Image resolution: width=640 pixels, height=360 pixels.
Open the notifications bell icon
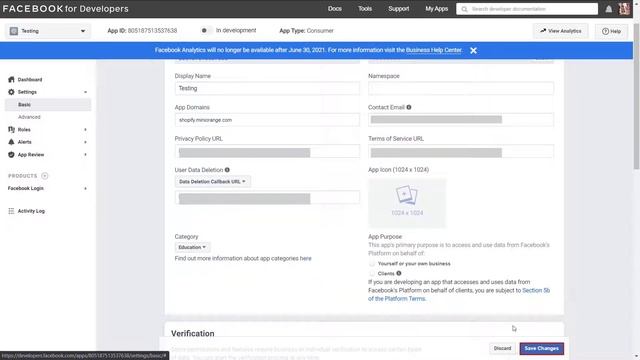[x=609, y=9]
